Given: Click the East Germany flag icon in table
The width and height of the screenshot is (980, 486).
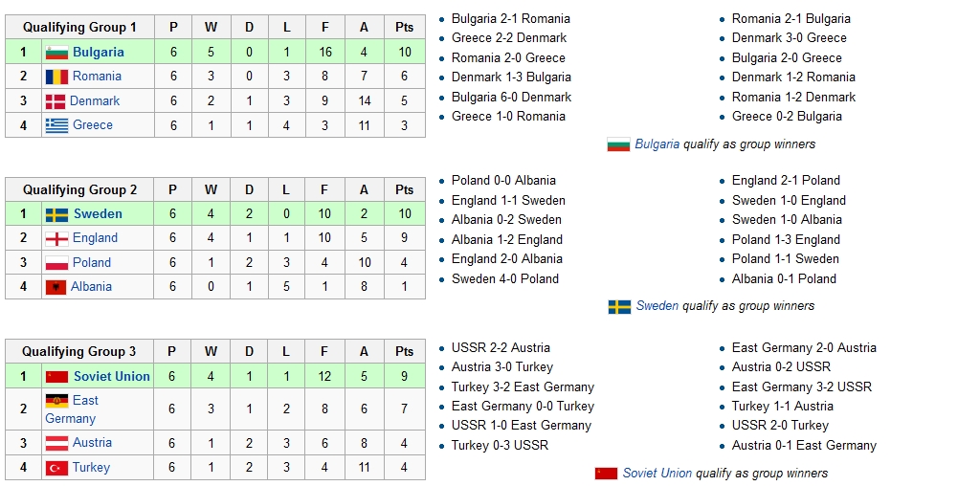Looking at the screenshot, I should pos(56,401).
